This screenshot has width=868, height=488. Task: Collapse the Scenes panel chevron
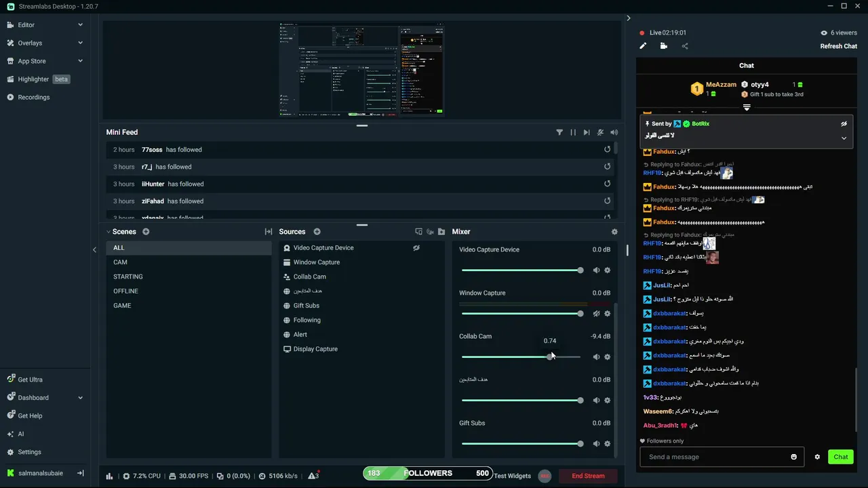click(108, 232)
